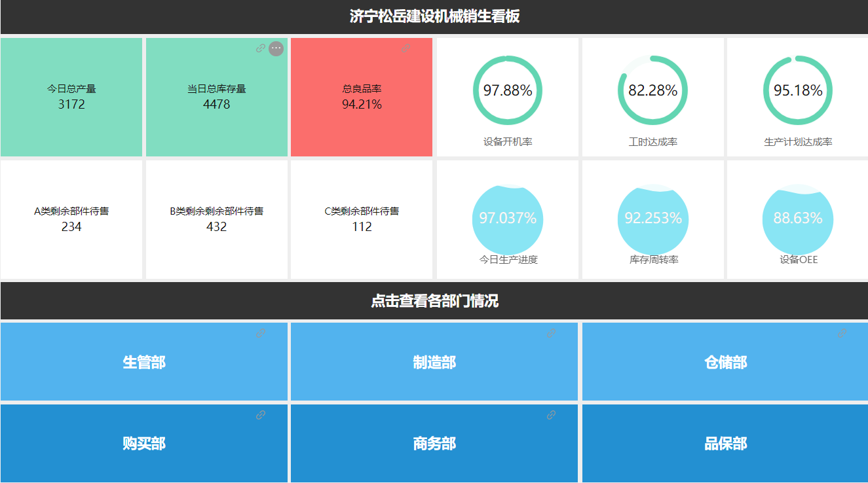868x483 pixels.
Task: Click the 点击查看各部门情况 section header
Action: click(434, 301)
